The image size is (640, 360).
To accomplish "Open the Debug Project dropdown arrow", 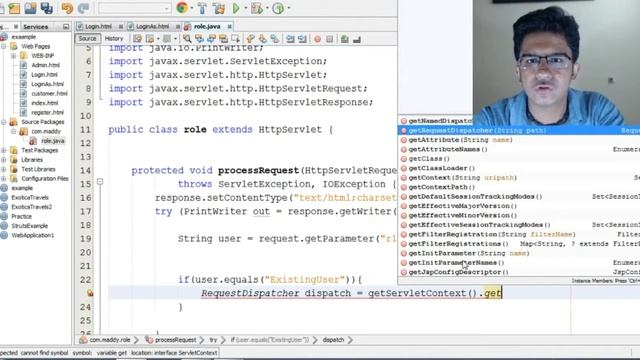I will pos(267,8).
